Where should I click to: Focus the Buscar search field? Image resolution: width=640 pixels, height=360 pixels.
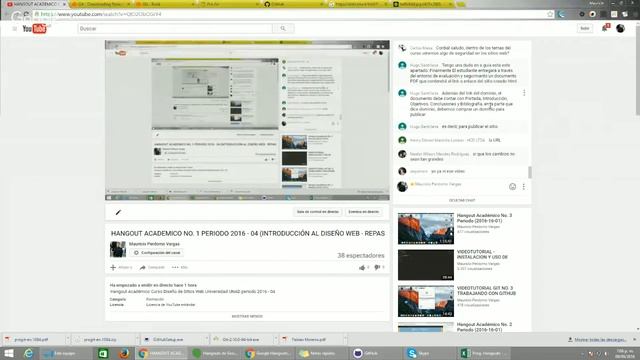point(175,29)
